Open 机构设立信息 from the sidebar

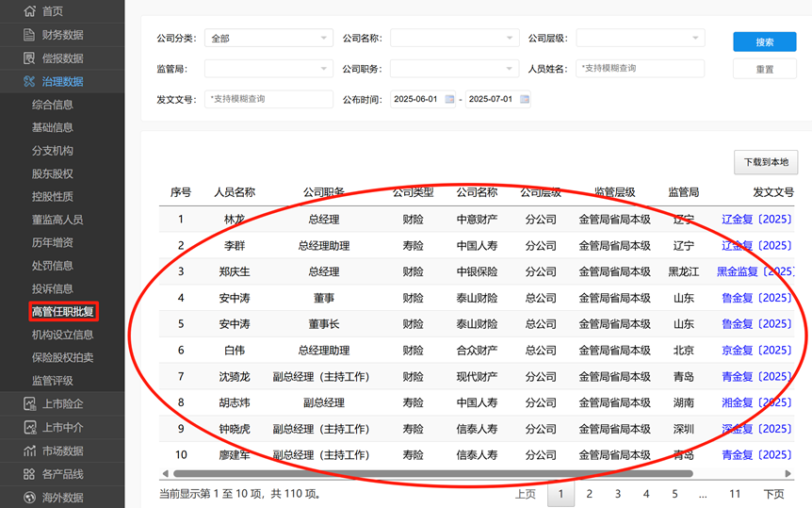63,335
